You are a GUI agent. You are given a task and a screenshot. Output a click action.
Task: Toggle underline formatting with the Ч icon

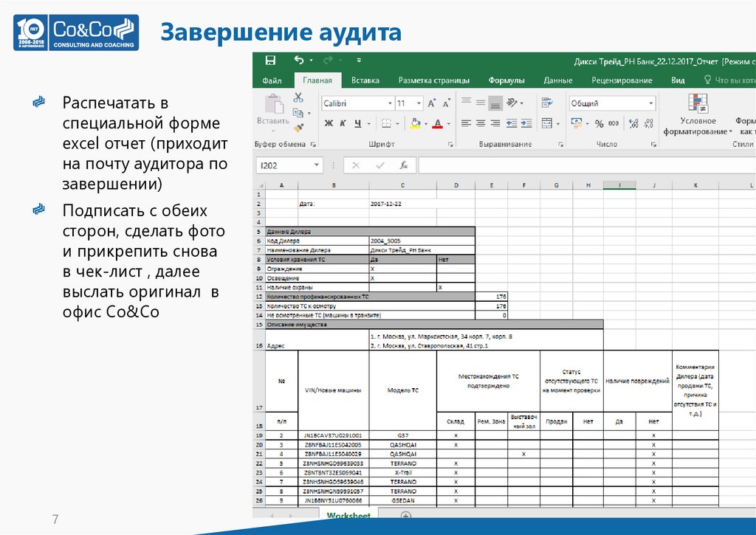tap(357, 122)
